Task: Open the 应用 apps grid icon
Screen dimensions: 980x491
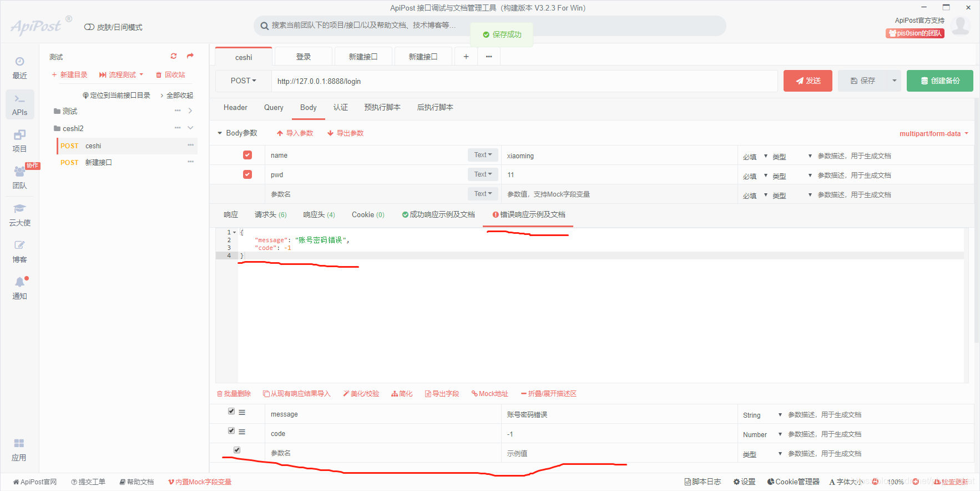Action: point(19,450)
